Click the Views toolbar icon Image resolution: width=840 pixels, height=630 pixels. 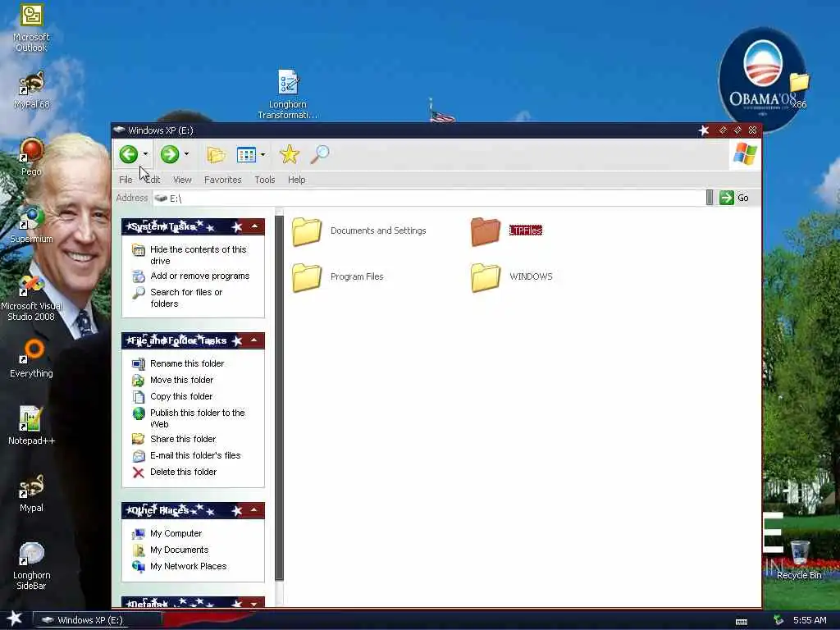coord(246,155)
